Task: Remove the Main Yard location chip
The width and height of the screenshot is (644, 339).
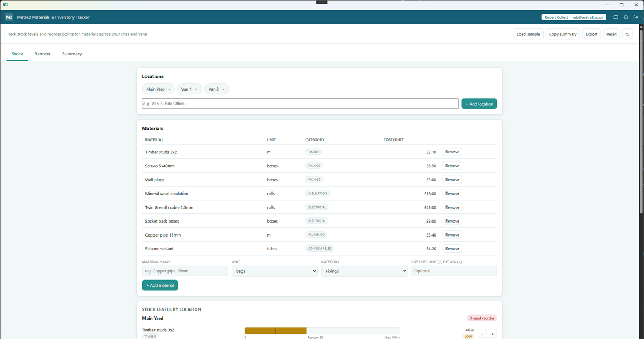Action: click(x=169, y=89)
